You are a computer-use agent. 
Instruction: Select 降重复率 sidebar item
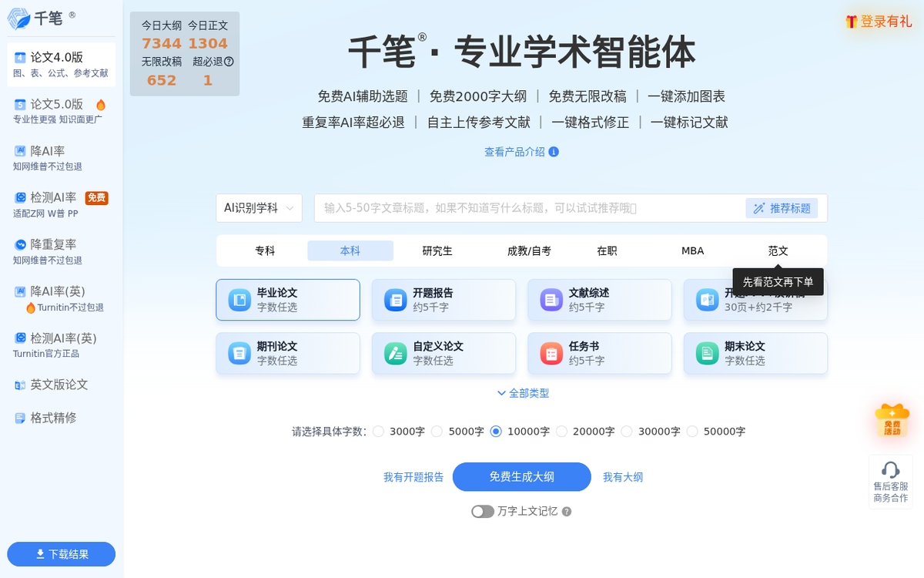tap(53, 244)
